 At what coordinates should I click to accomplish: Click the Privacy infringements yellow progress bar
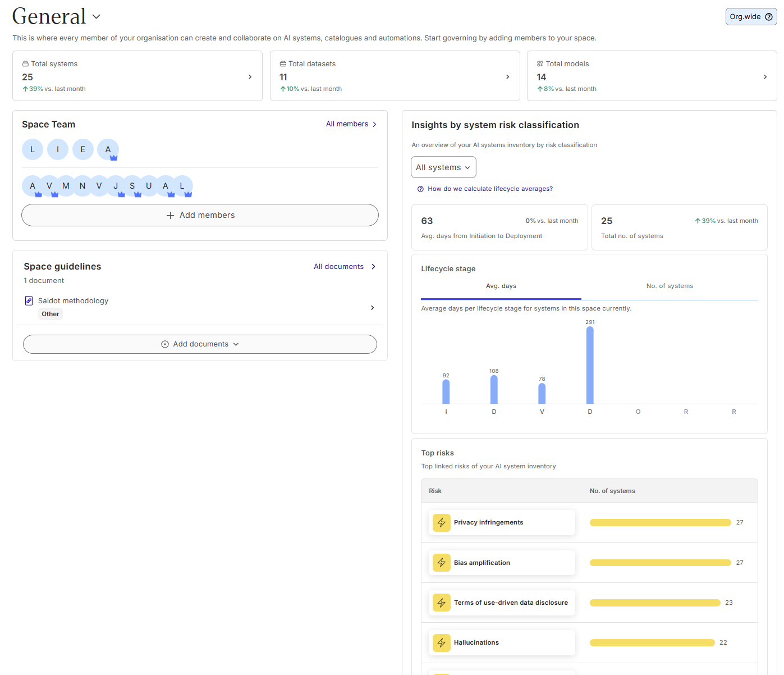pyautogui.click(x=660, y=523)
